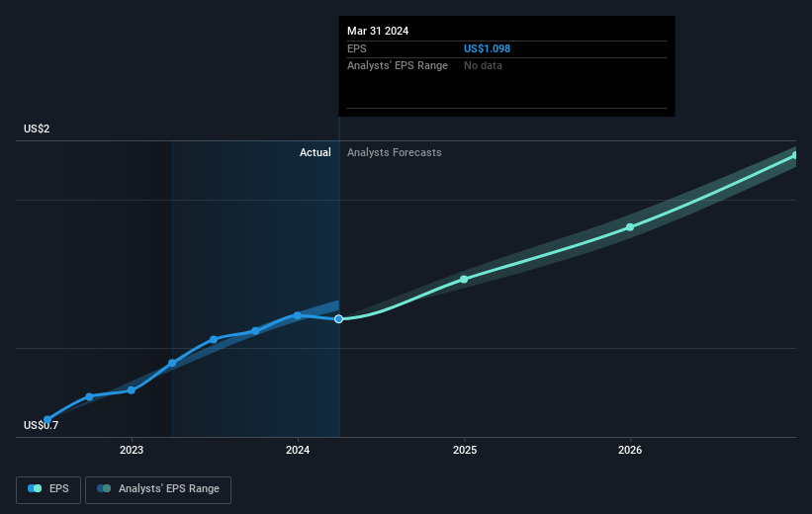The width and height of the screenshot is (812, 514).
Task: Select the final forecast point at chart's right edge
Action: (x=795, y=155)
